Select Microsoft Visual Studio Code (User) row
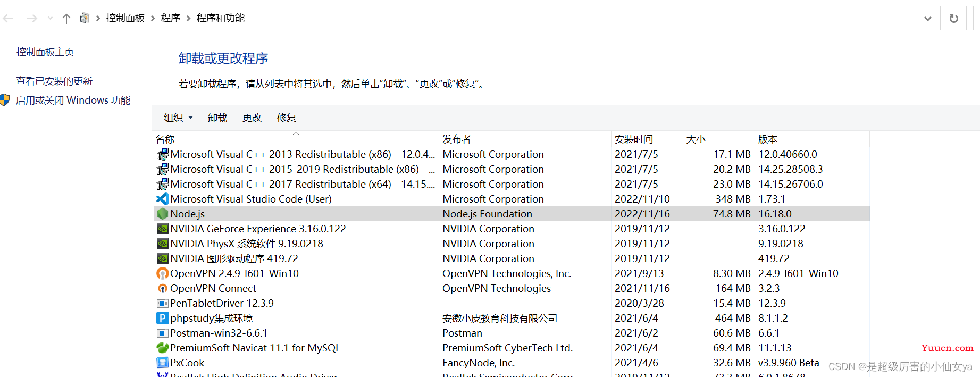Viewport: 980px width, 377px height. (x=512, y=199)
